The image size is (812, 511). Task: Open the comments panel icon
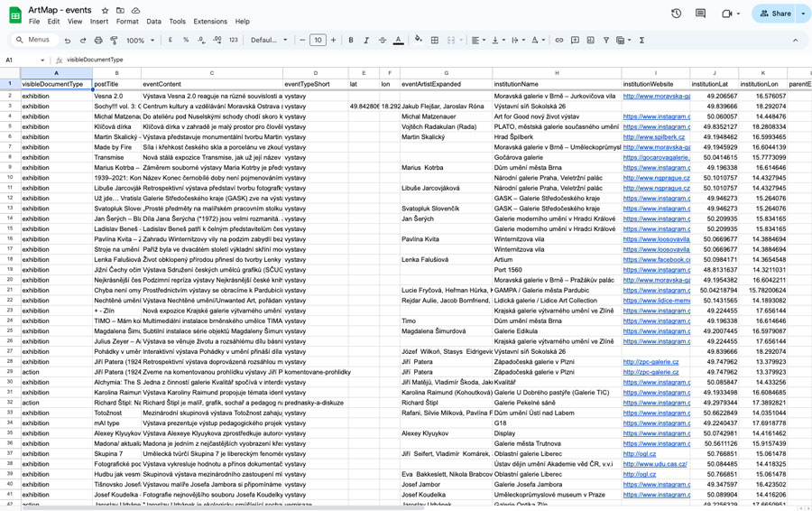click(701, 14)
